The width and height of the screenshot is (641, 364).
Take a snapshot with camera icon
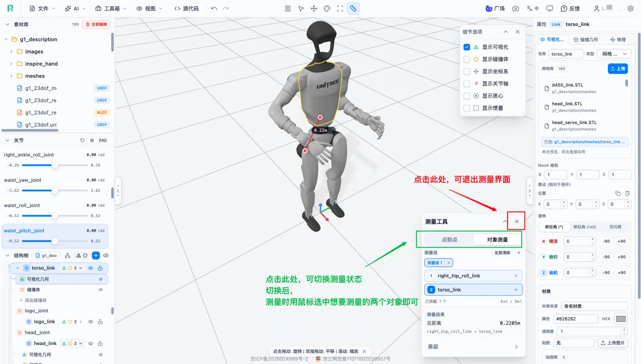pos(516,8)
